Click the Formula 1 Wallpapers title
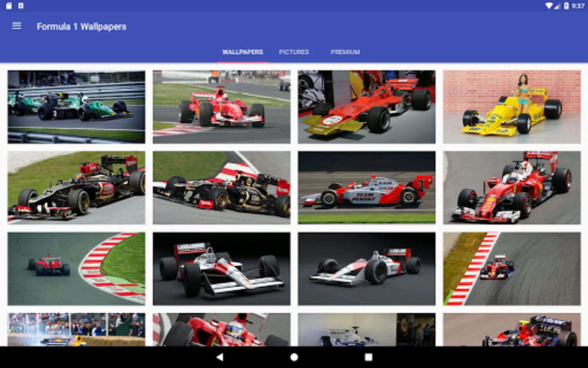The height and width of the screenshot is (368, 588). click(82, 27)
